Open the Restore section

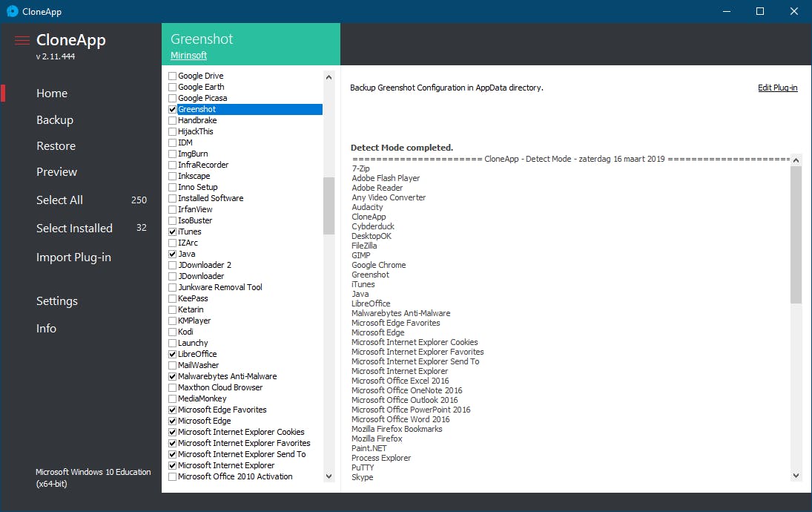pos(56,146)
